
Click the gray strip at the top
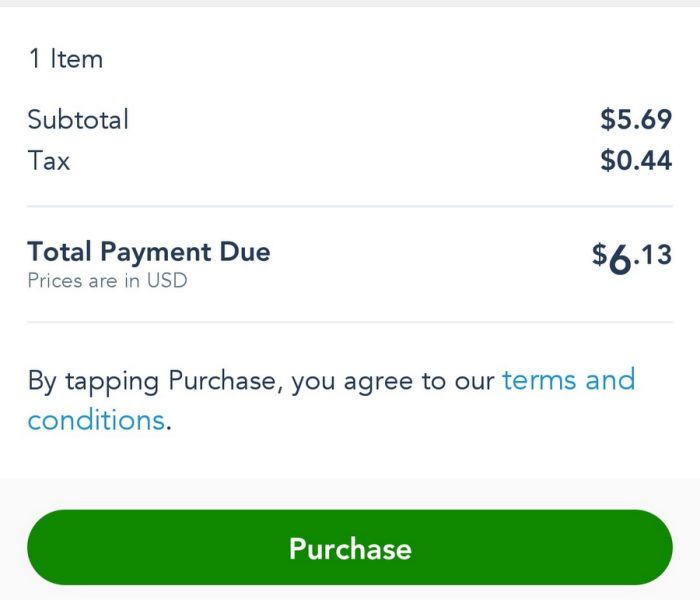(349, 3)
